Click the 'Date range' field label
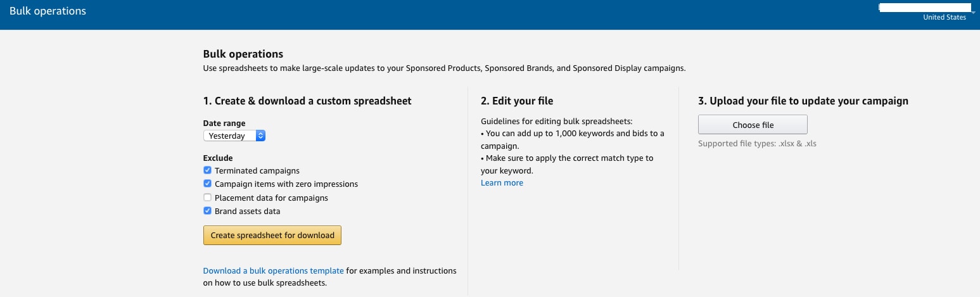 224,123
